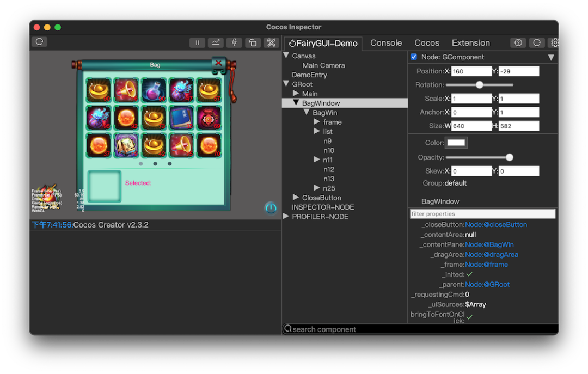
Task: Open the Node:@BagWin link
Action: click(x=489, y=244)
